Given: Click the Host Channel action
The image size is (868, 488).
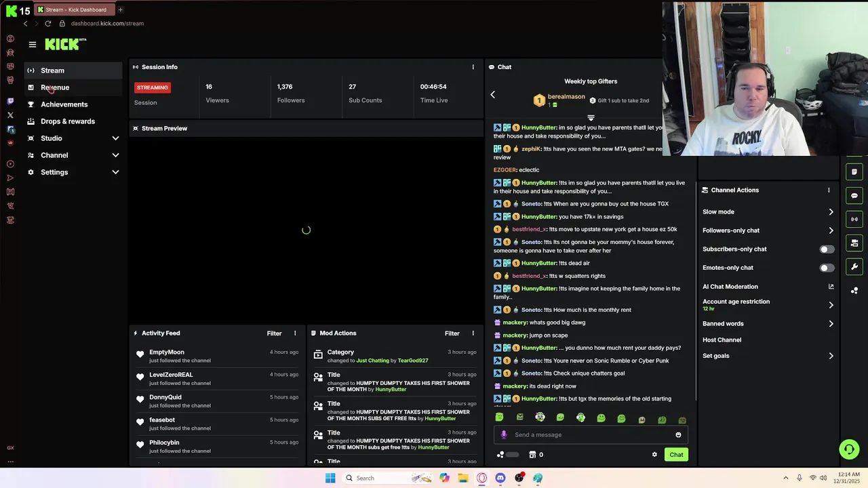Looking at the screenshot, I should click(x=722, y=340).
